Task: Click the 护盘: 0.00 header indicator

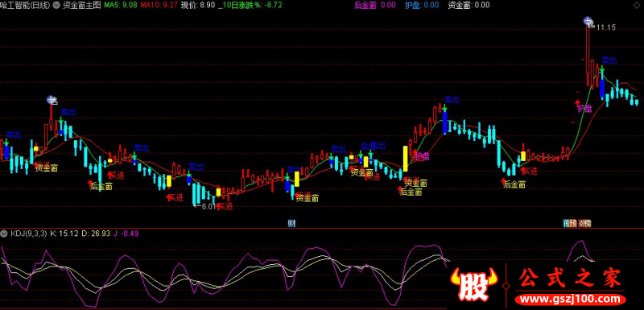Action: pos(421,6)
